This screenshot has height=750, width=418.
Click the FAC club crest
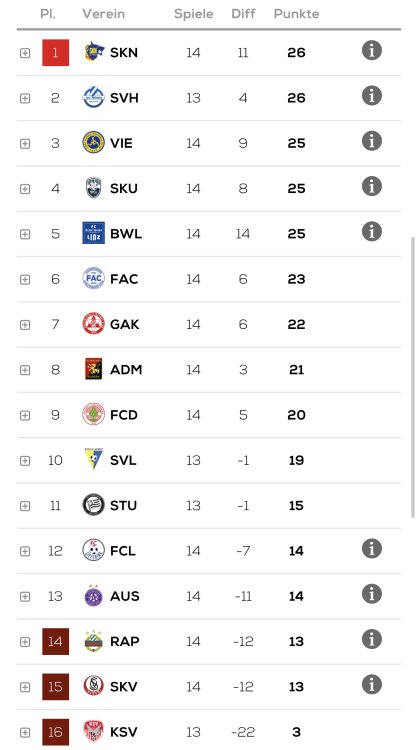pyautogui.click(x=93, y=278)
